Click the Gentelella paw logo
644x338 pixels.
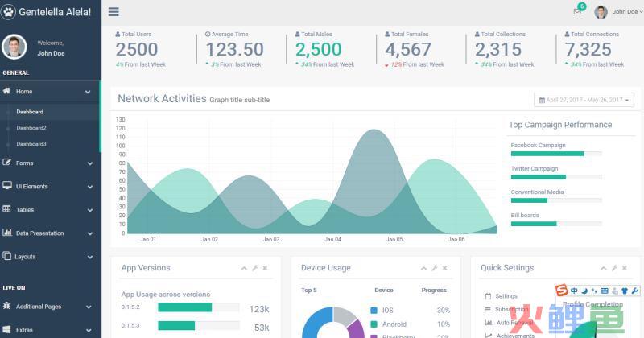click(8, 12)
